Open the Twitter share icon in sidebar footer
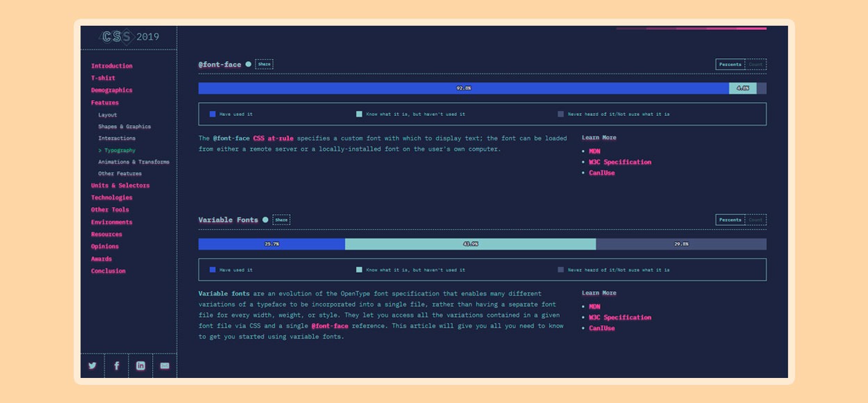The width and height of the screenshot is (868, 403). tap(92, 365)
